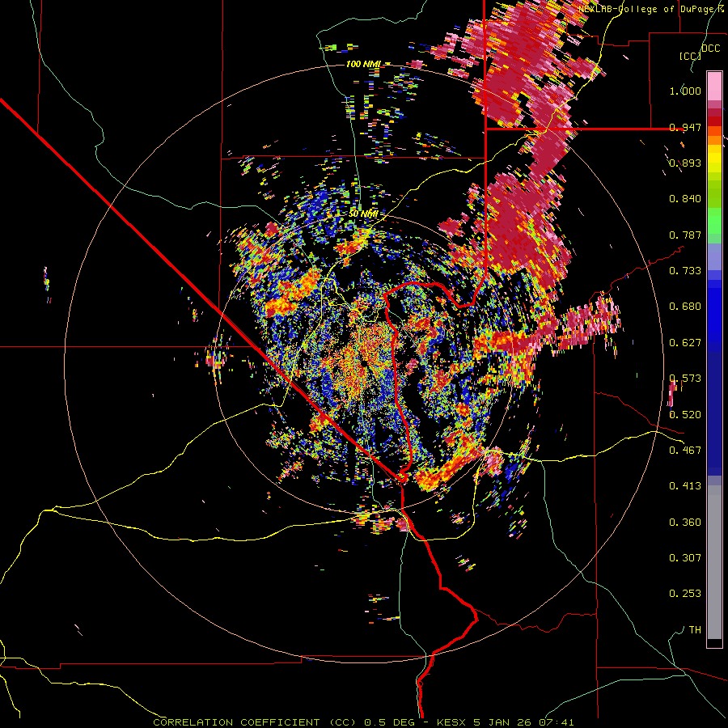Select the 0.947 scale value
Screen dimensions: 728x728
point(685,127)
